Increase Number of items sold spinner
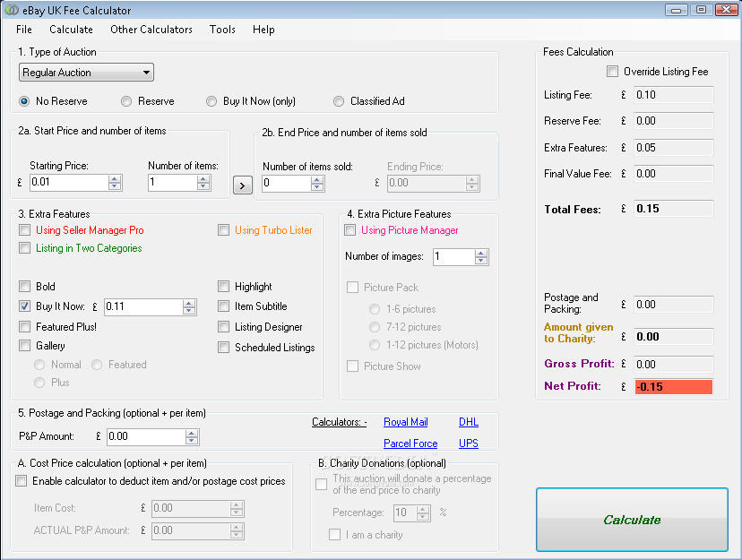Screen dimensions: 742x560 pyautogui.click(x=317, y=180)
